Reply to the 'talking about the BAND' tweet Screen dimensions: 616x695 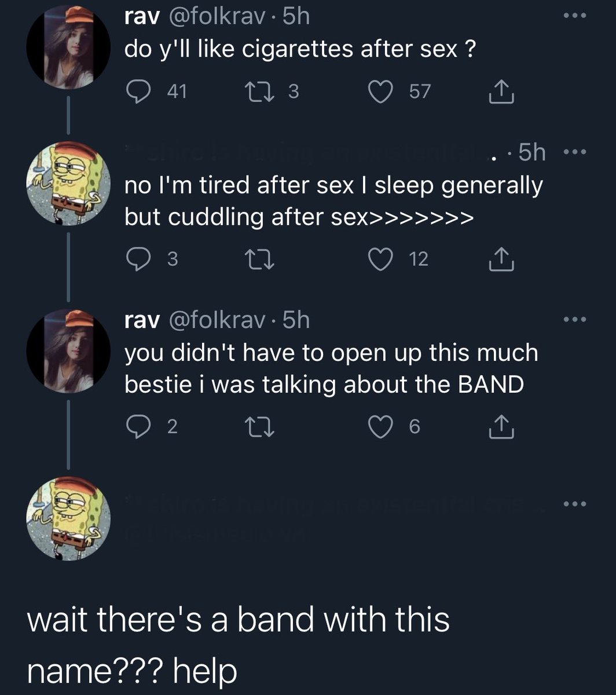137,427
